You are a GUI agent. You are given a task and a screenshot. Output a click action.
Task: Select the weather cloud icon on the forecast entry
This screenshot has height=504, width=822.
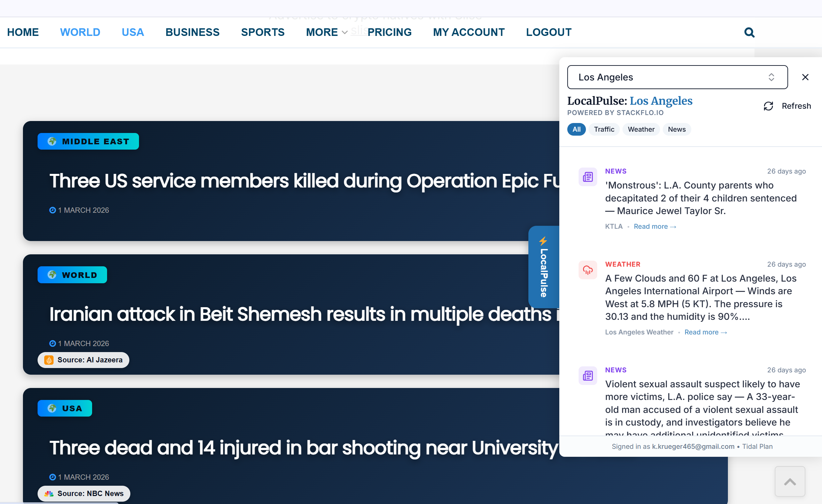coord(588,270)
